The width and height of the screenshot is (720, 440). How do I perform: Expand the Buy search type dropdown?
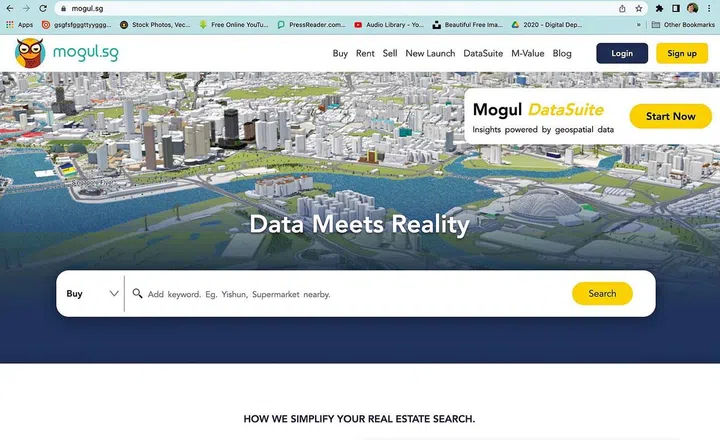(x=92, y=294)
